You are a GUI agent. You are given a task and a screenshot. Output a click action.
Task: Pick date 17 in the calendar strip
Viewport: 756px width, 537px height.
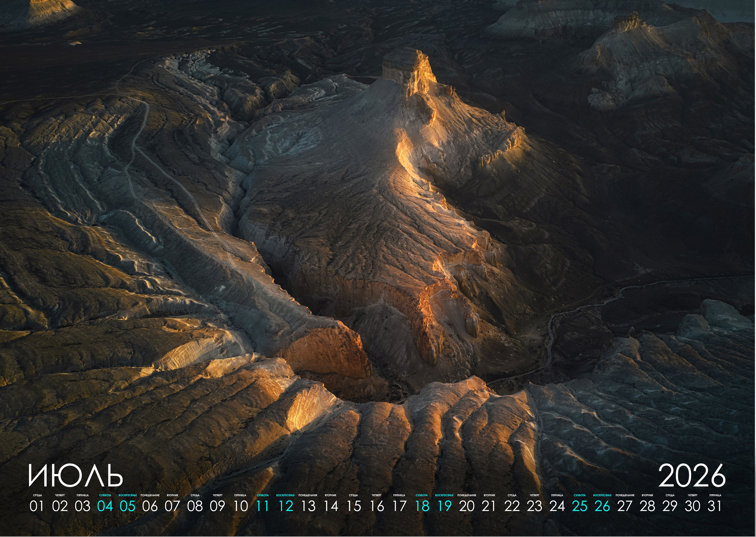(399, 506)
